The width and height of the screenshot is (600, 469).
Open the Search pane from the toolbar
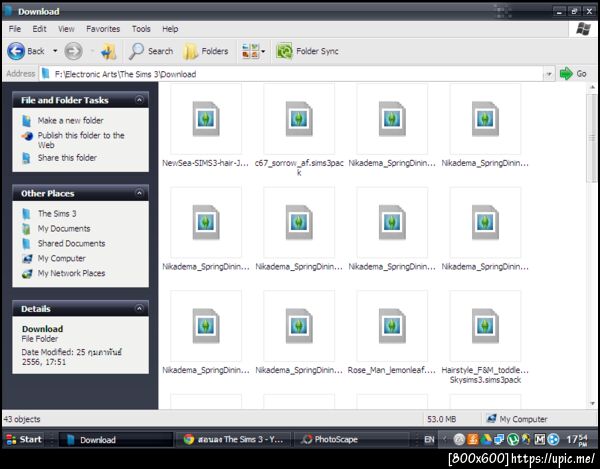[x=151, y=51]
